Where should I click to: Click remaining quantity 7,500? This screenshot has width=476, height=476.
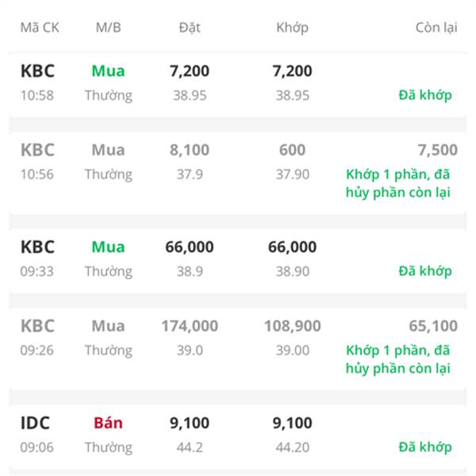[x=437, y=150]
